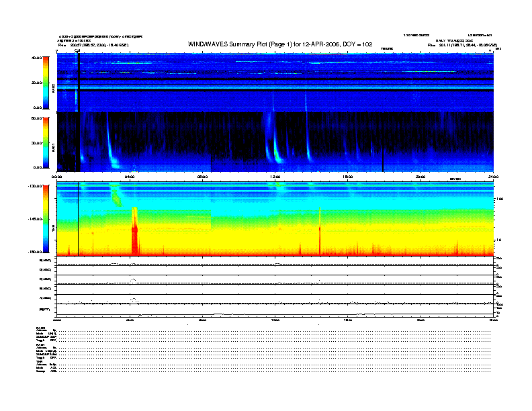This screenshot has width=532, height=411.
Task: Click the 40.00 label on RAD2 color scale
Action: 36,58
